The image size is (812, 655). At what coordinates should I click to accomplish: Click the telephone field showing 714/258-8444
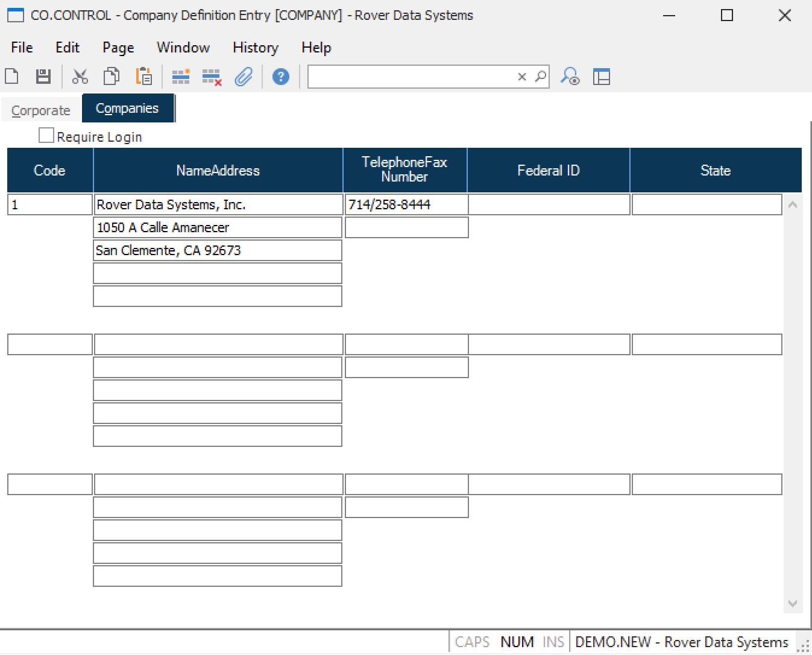[406, 204]
